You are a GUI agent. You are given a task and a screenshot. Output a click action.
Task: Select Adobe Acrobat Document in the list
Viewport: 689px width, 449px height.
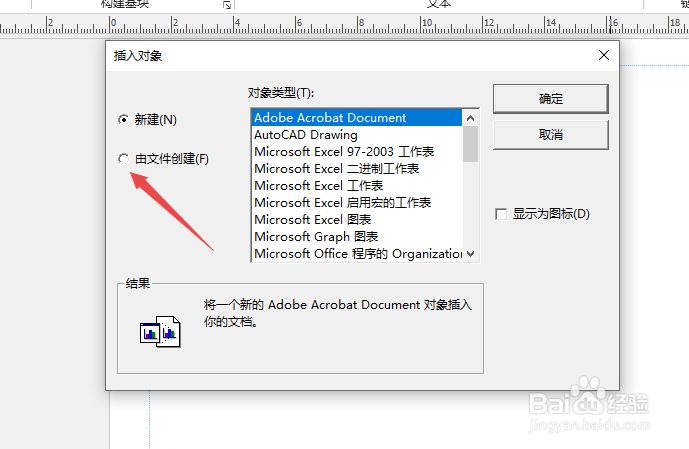tap(357, 118)
